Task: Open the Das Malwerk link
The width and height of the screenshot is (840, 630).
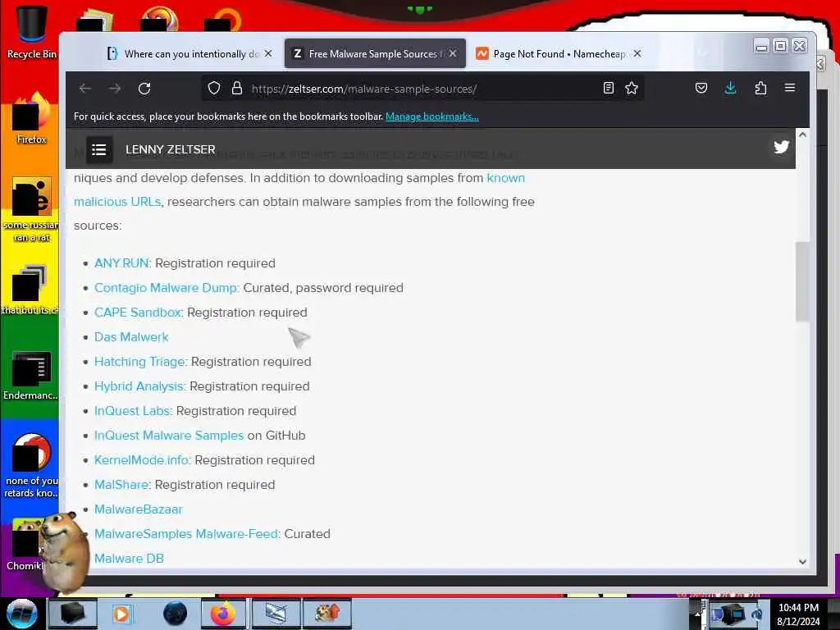Action: pyautogui.click(x=131, y=337)
